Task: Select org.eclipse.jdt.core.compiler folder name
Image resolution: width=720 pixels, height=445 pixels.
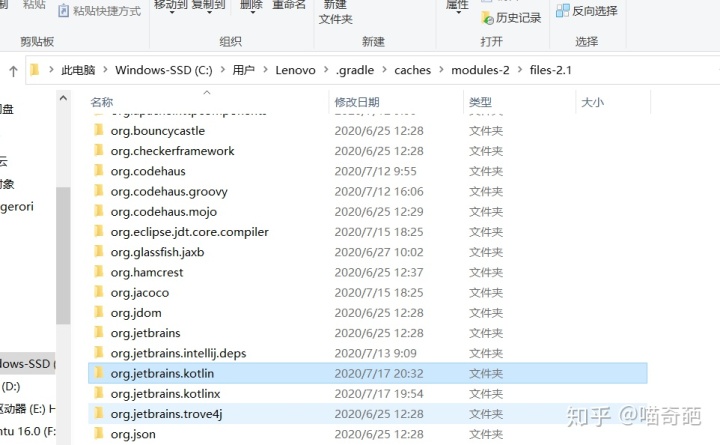Action: (189, 232)
